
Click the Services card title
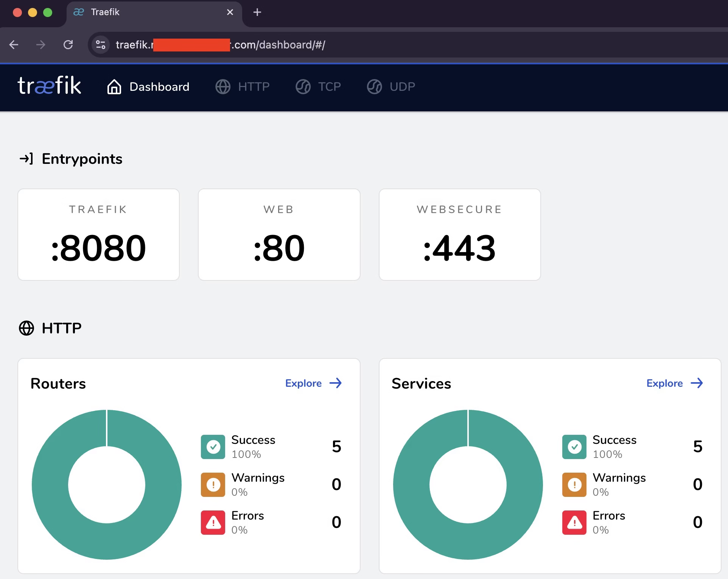point(422,383)
